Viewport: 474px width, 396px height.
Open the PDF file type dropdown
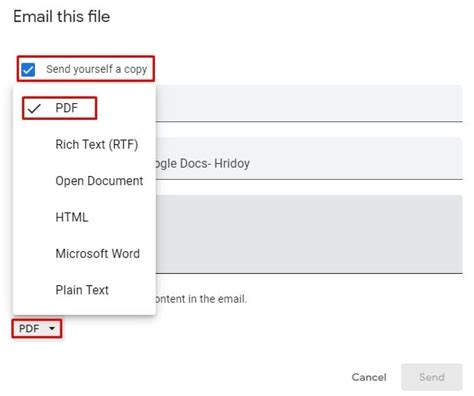click(x=37, y=329)
